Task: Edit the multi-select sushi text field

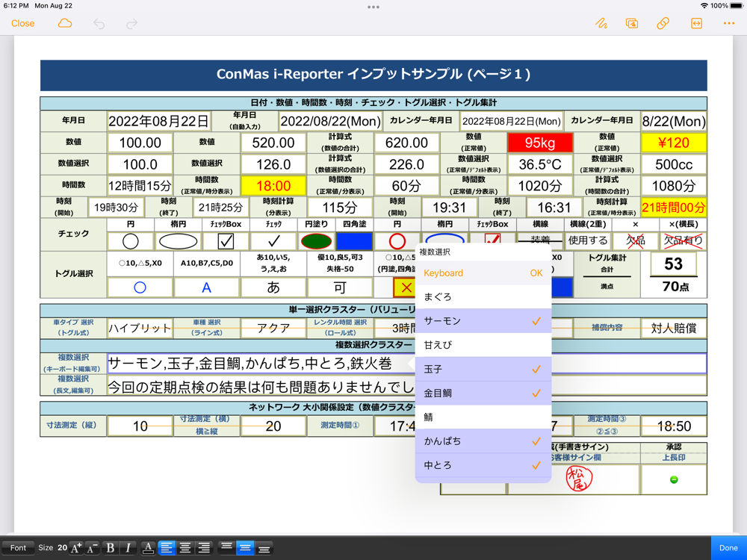Action: tap(407, 364)
